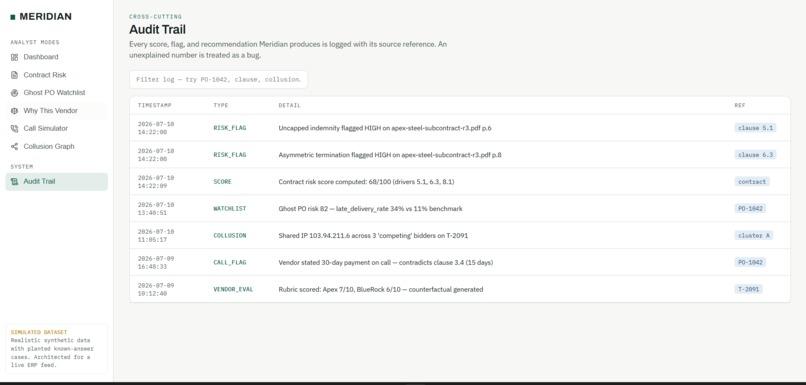Launch the Call Simulator

57,129
